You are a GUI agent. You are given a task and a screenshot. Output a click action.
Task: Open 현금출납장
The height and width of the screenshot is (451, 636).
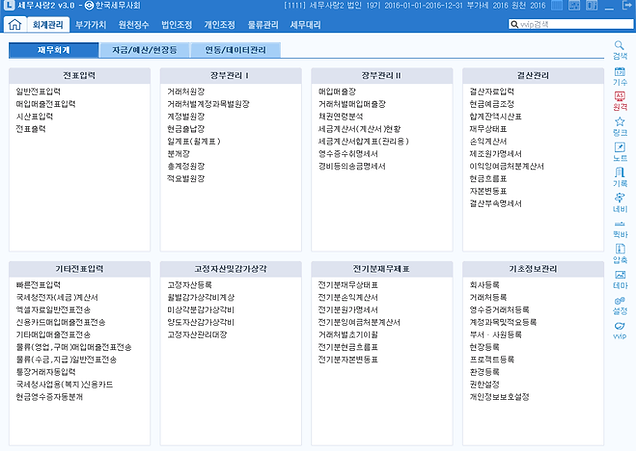186,129
